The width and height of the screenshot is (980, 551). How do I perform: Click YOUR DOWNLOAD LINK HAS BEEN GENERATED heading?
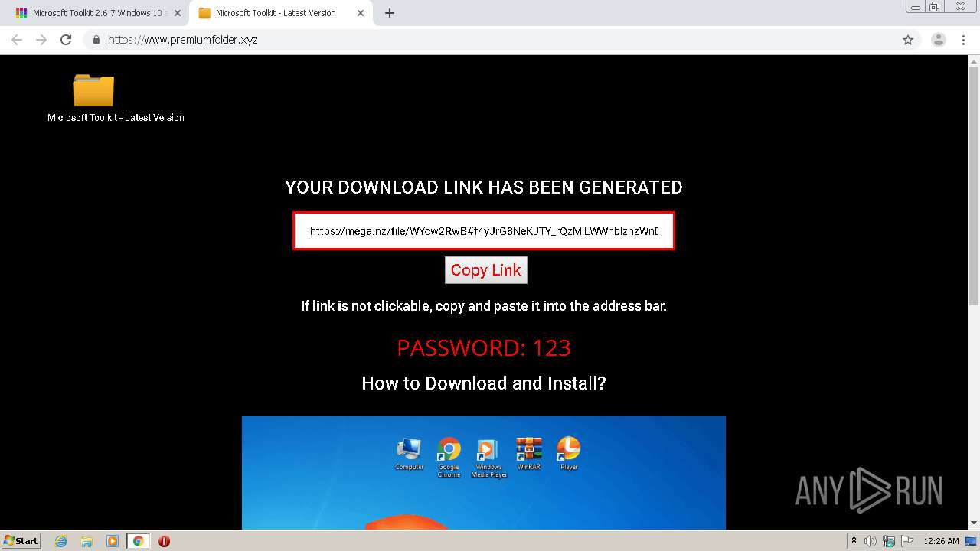pyautogui.click(x=483, y=187)
